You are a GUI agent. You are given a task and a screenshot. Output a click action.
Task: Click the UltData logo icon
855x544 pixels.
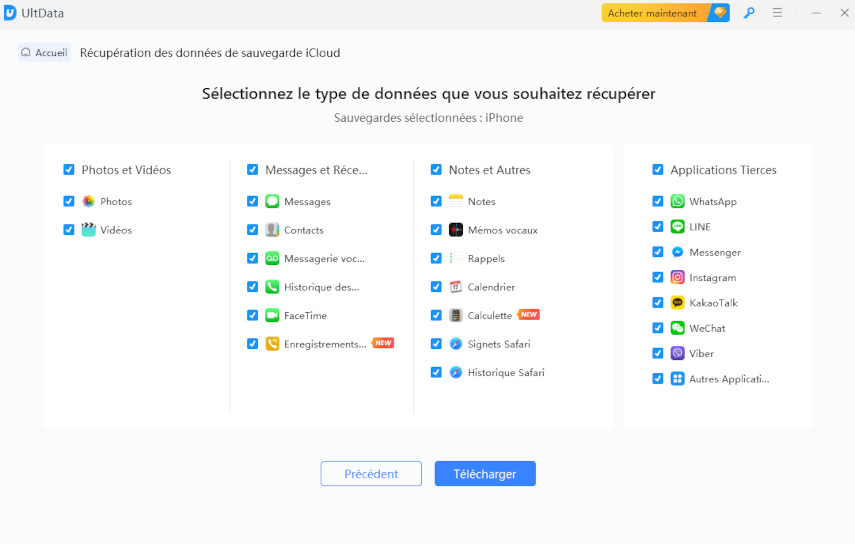click(x=10, y=13)
